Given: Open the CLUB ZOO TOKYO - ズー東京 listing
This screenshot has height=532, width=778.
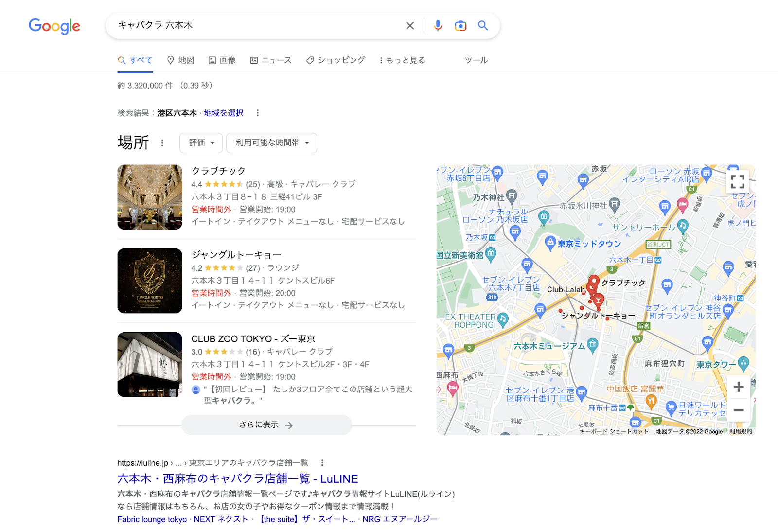Looking at the screenshot, I should 253,338.
